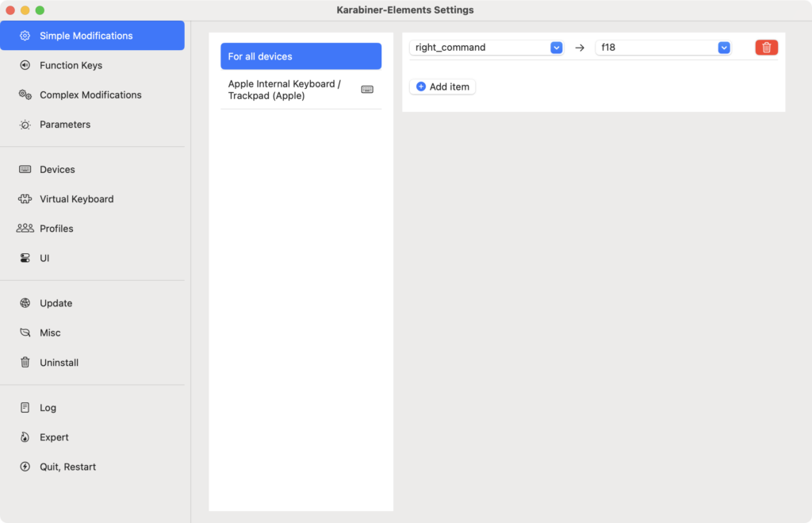Click the Devices keyboard icon
812x523 pixels.
click(x=25, y=170)
